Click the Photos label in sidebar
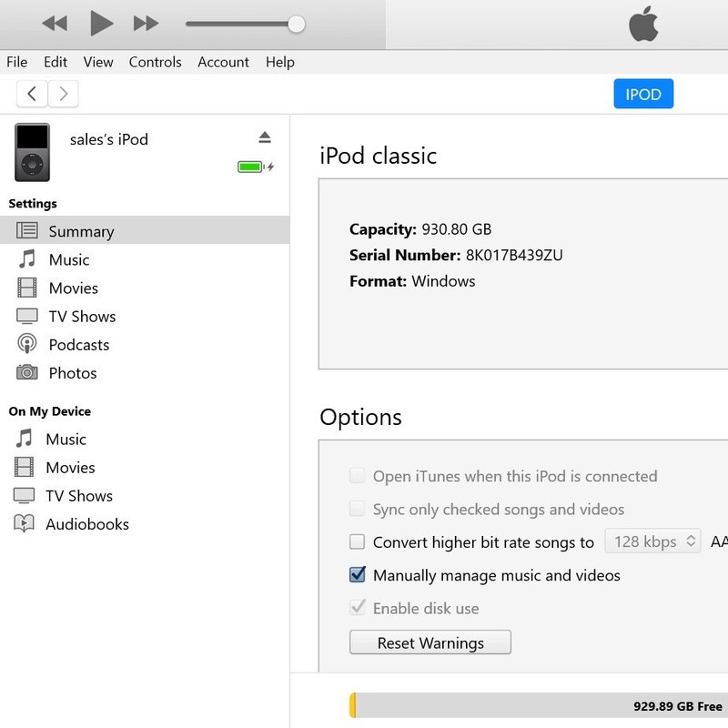The height and width of the screenshot is (728, 728). coord(73,373)
